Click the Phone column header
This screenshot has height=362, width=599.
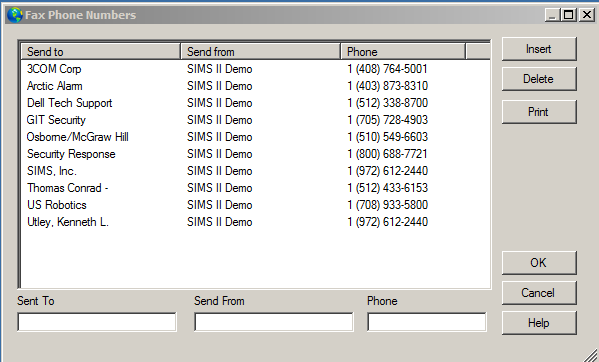[403, 52]
